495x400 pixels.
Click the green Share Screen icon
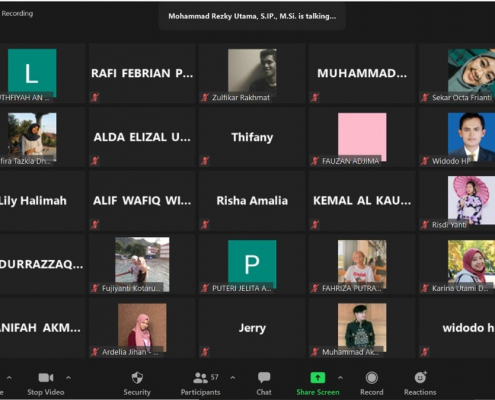317,378
